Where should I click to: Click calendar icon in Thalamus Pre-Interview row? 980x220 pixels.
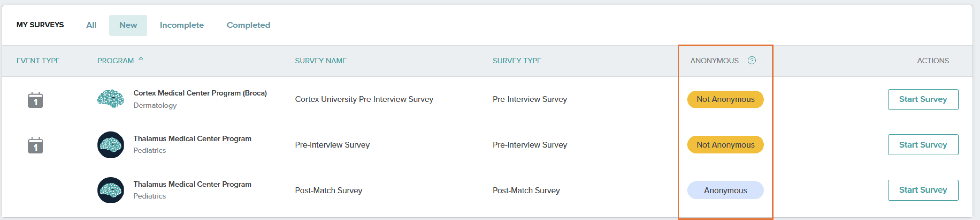coord(35,145)
